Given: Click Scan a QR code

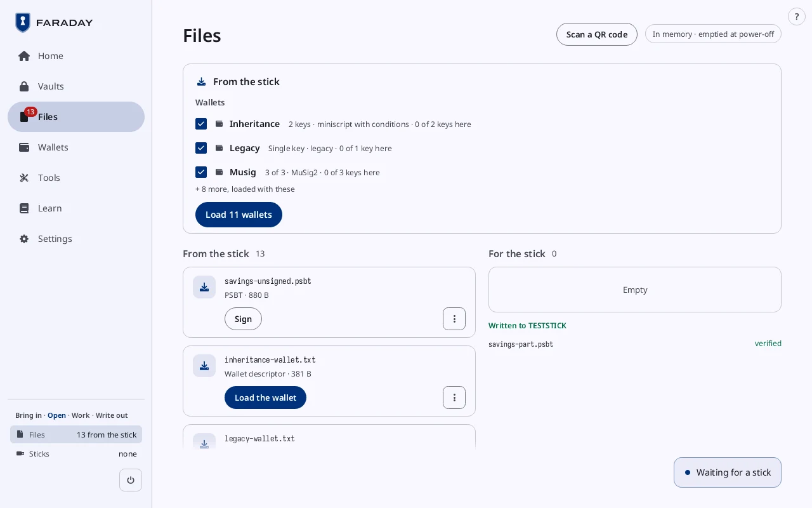Looking at the screenshot, I should (x=597, y=34).
